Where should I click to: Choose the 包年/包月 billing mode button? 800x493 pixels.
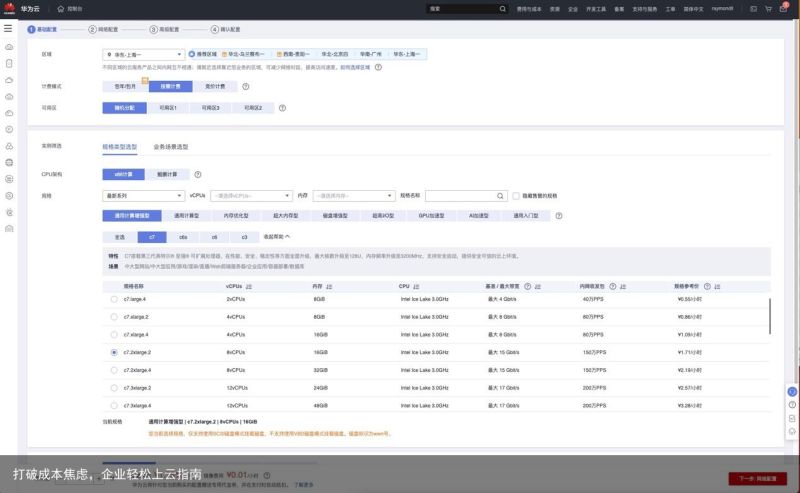126,87
